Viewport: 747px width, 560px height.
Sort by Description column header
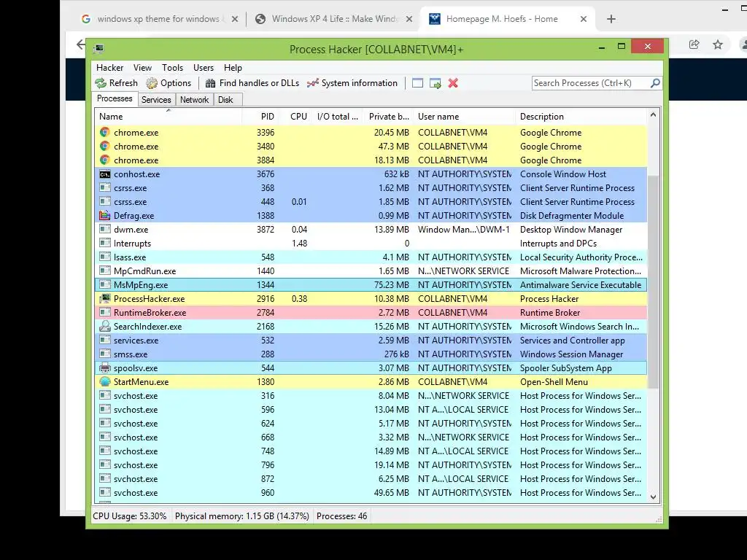tap(581, 116)
